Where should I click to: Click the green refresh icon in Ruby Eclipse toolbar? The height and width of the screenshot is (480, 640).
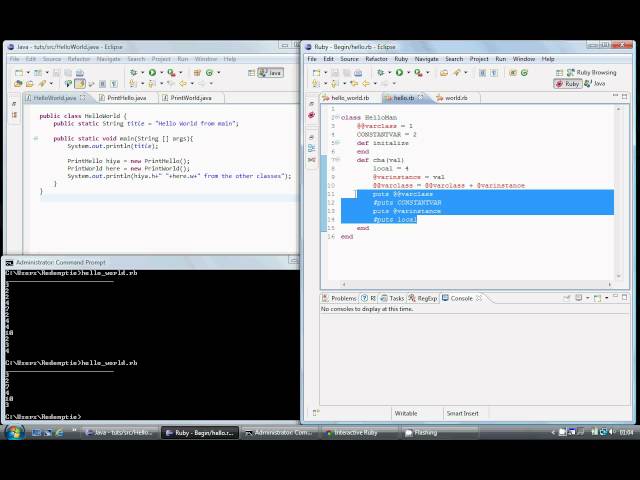(x=524, y=73)
